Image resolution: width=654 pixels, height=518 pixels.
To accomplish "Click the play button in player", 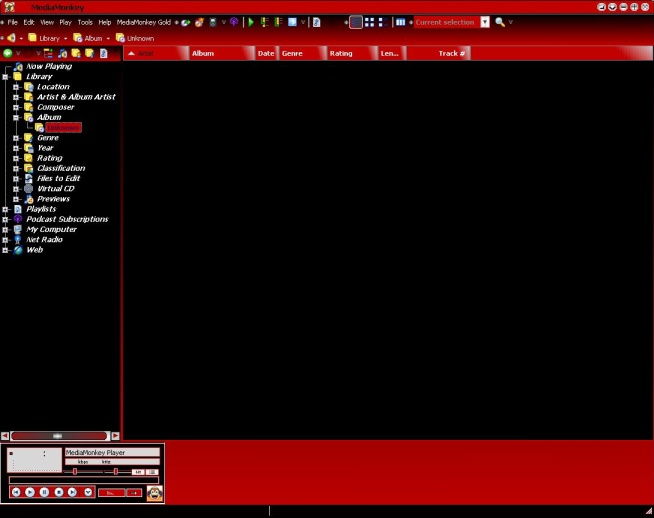I will pos(30,492).
